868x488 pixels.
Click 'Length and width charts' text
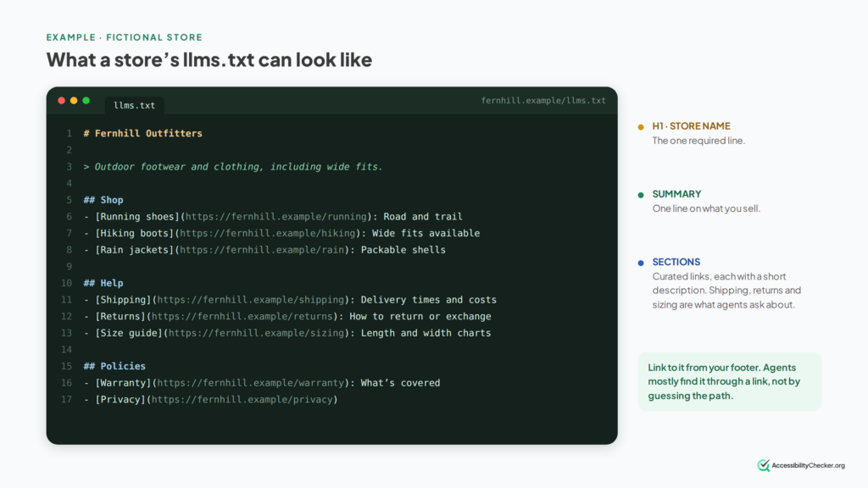coord(426,332)
